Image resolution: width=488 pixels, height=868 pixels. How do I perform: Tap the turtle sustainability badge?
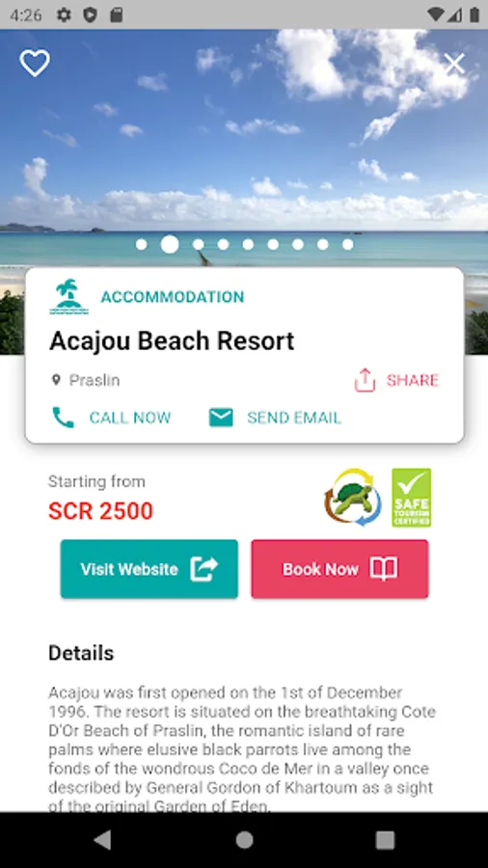point(352,497)
